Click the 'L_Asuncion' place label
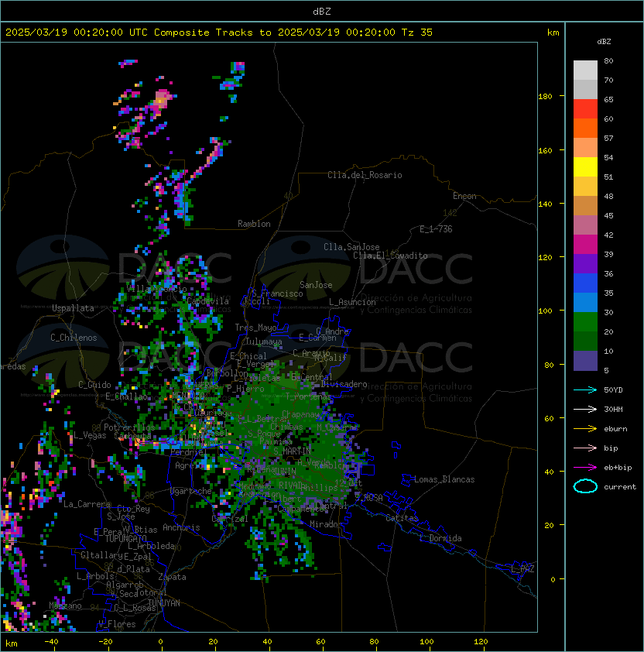 (352, 302)
